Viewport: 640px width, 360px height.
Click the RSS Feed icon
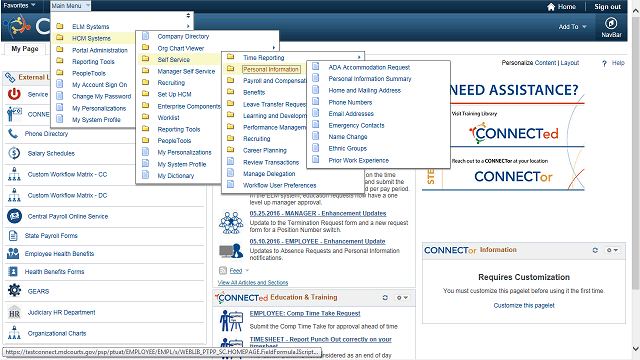[x=223, y=270]
